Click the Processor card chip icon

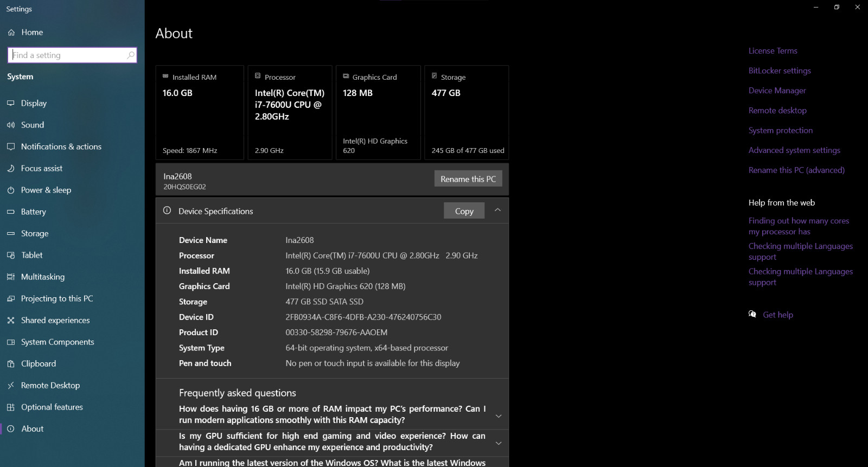click(x=258, y=76)
